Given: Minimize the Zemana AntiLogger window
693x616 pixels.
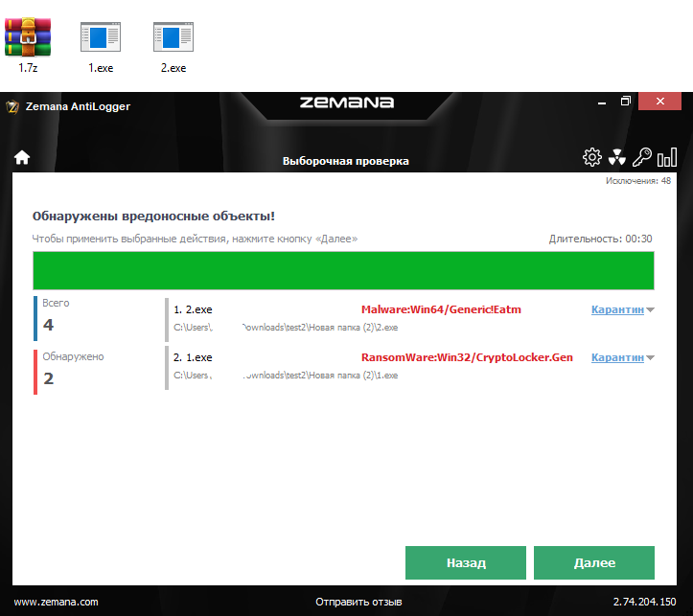Looking at the screenshot, I should coord(602,102).
